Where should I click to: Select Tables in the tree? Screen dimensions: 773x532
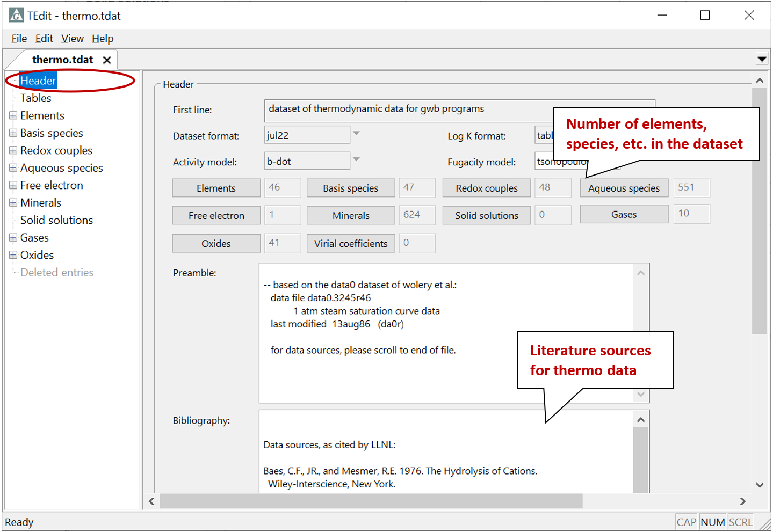tap(36, 98)
